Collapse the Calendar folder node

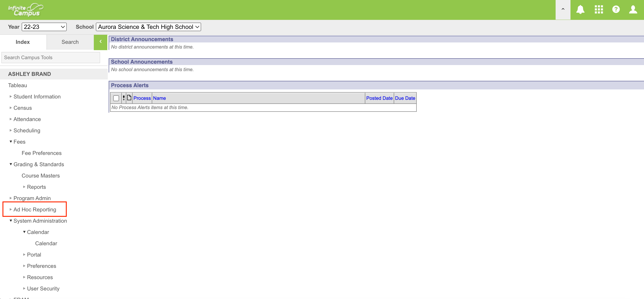tap(24, 232)
